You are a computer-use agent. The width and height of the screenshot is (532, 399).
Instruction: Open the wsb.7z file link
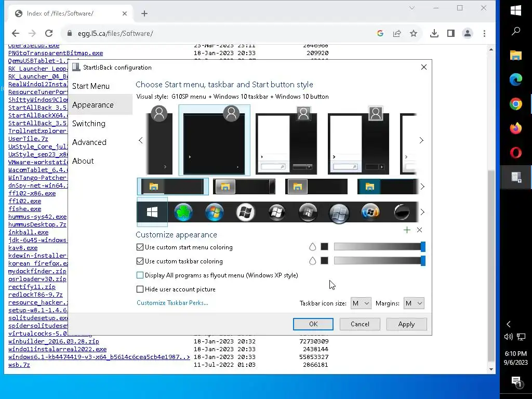pos(19,365)
